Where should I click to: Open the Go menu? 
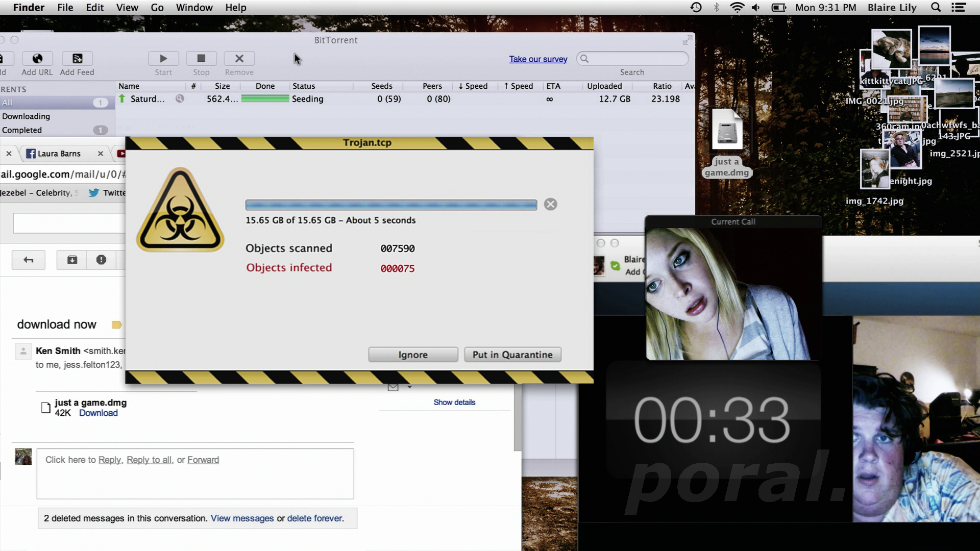(x=157, y=8)
